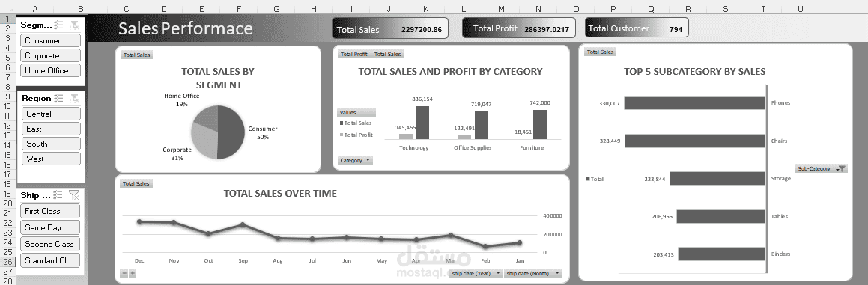
Task: Select the East region slicer button
Action: (51, 129)
